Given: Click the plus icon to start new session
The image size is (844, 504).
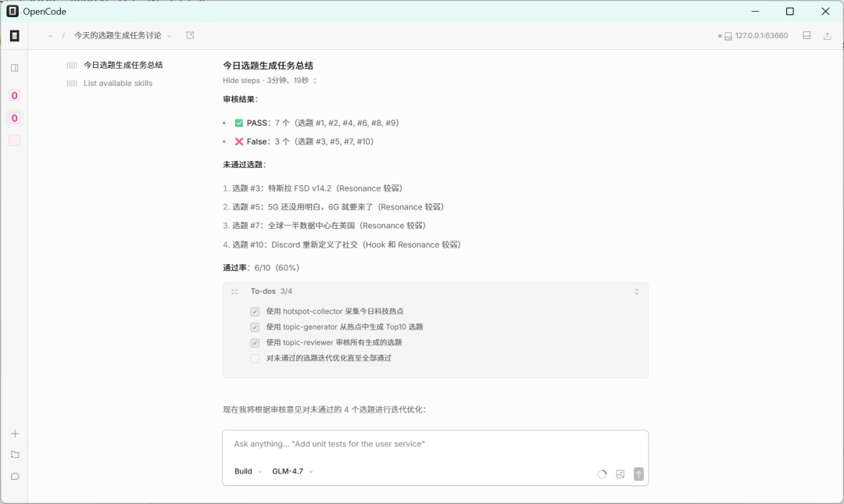Looking at the screenshot, I should tap(15, 433).
